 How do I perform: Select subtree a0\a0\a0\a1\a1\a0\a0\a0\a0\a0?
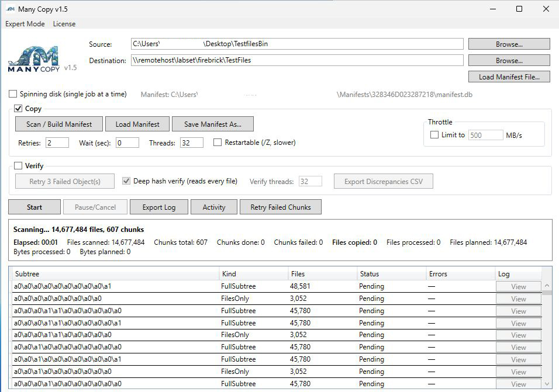[x=68, y=311]
